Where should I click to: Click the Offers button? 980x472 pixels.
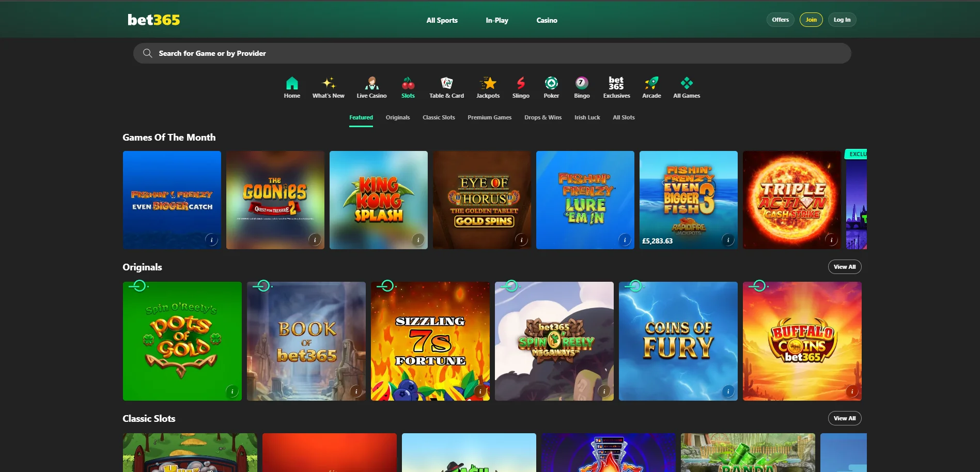click(x=780, y=20)
